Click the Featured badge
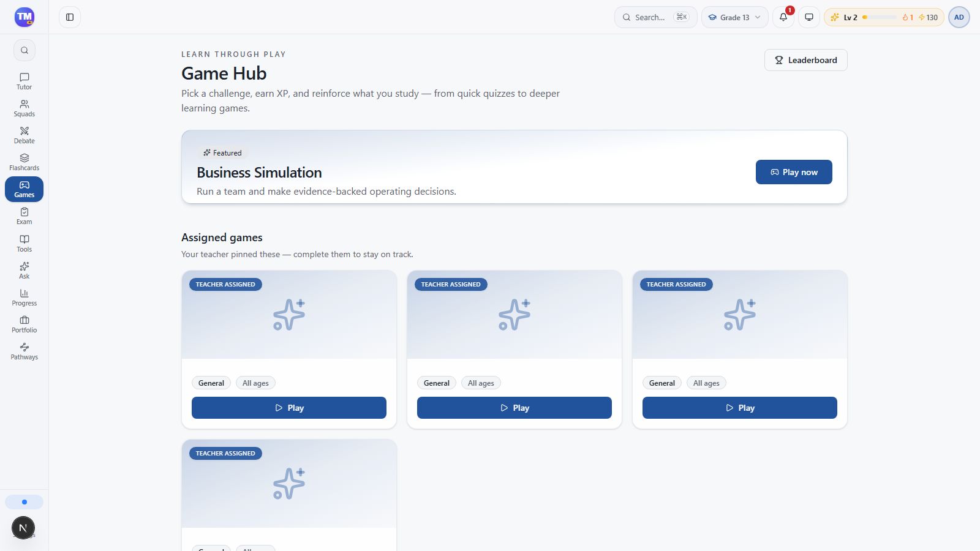Viewport: 980px width, 551px height. (222, 153)
